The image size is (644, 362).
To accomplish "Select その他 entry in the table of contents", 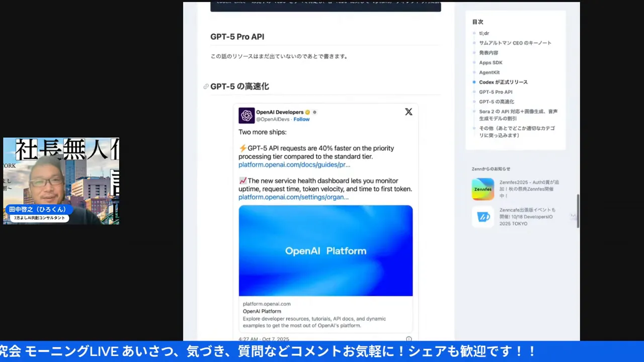I will pos(517,132).
